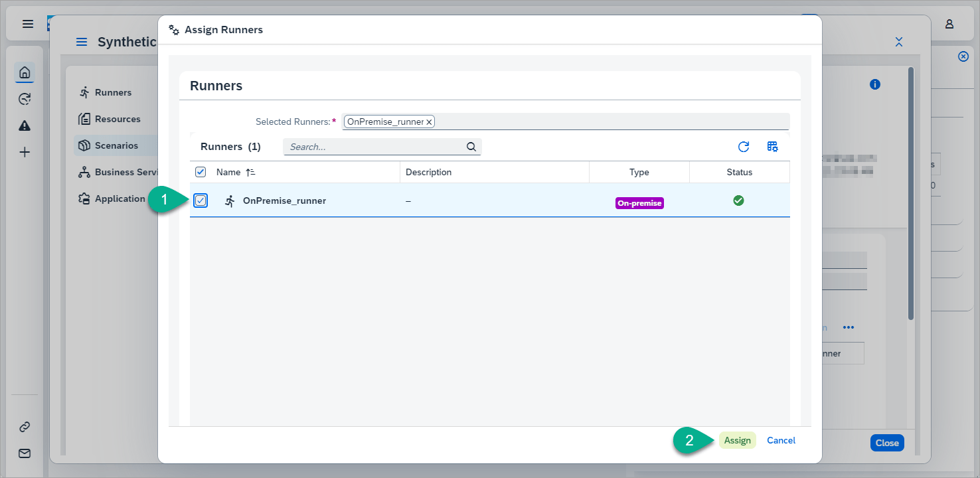This screenshot has width=980, height=478.
Task: Open the three-dots overflow menu
Action: [x=849, y=327]
